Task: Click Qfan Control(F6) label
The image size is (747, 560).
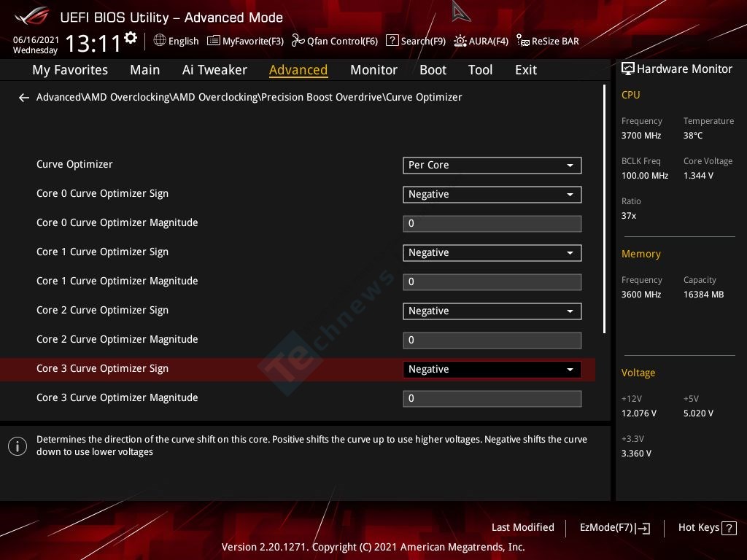Action: [x=342, y=41]
